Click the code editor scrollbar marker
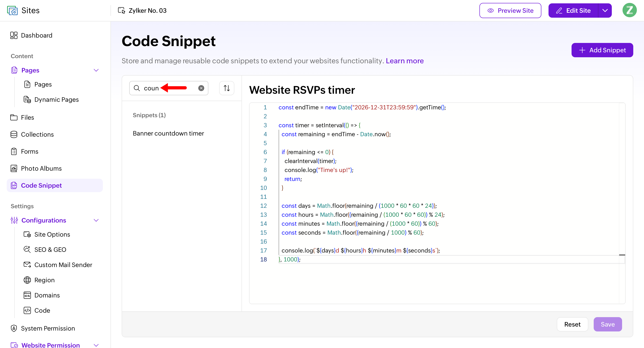Viewport: 644px width, 348px height. click(x=622, y=255)
